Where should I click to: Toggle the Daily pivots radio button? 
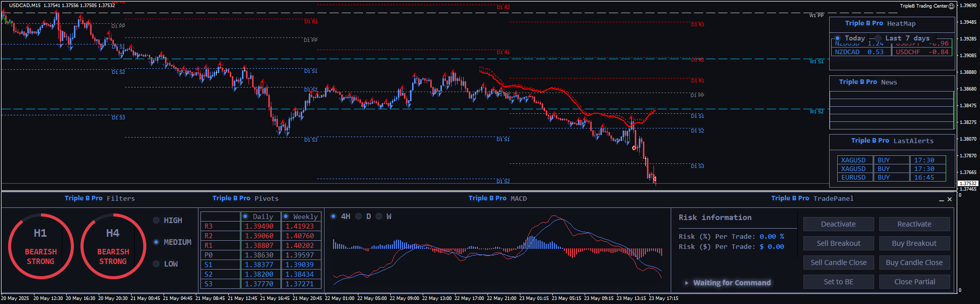pyautogui.click(x=246, y=216)
